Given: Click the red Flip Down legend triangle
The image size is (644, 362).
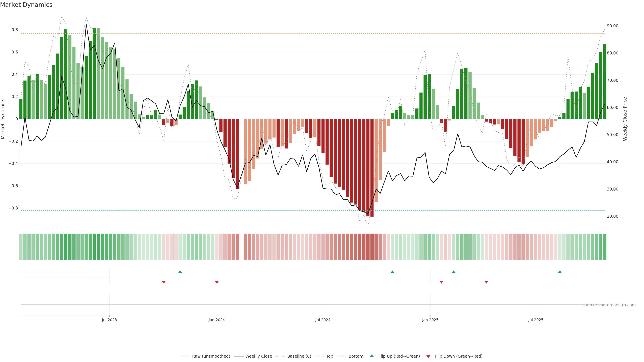Looking at the screenshot, I should [x=428, y=356].
